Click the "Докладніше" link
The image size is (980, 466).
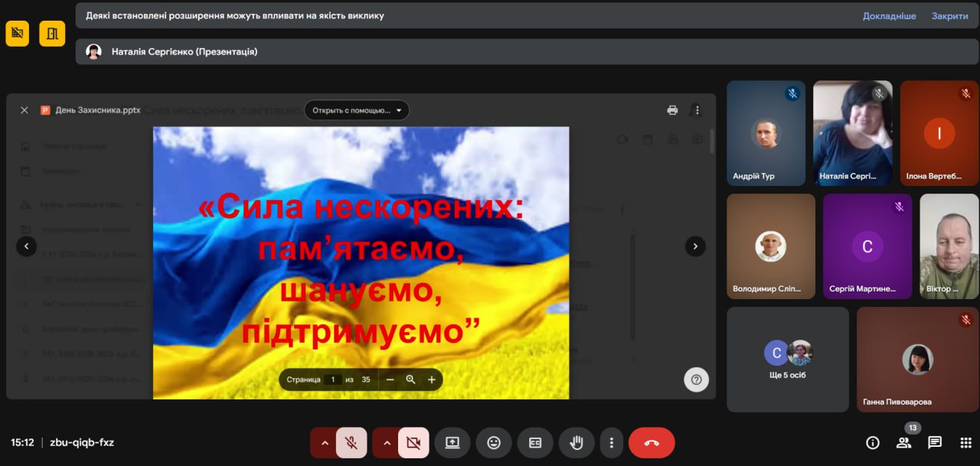(889, 16)
